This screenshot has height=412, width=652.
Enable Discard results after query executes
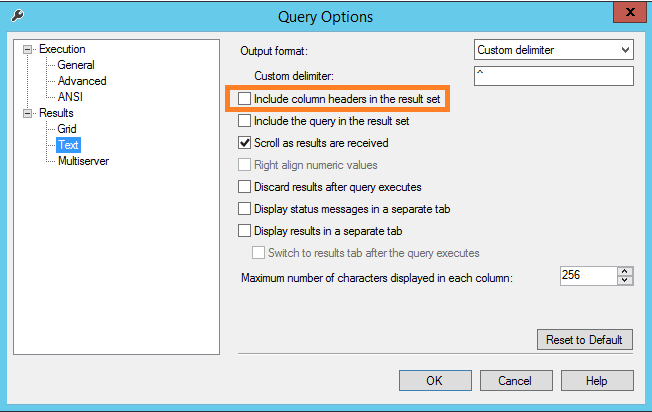(245, 187)
